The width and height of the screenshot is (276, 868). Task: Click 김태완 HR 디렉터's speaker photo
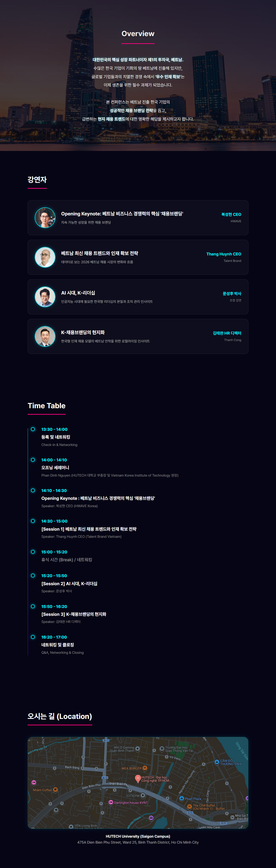pos(45,336)
